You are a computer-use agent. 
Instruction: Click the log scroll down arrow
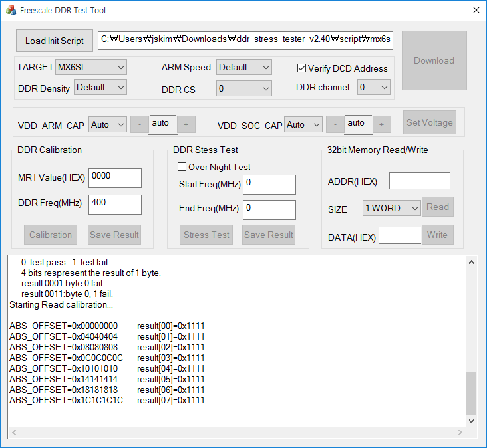(x=471, y=421)
